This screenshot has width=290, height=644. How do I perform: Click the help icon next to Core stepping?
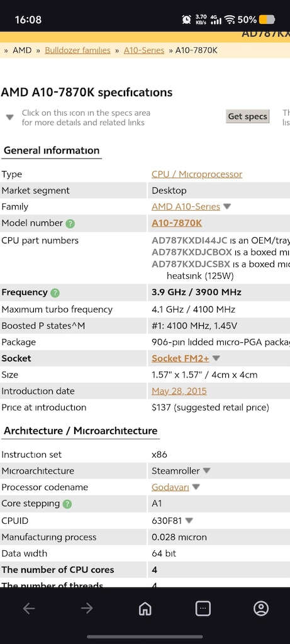(67, 504)
